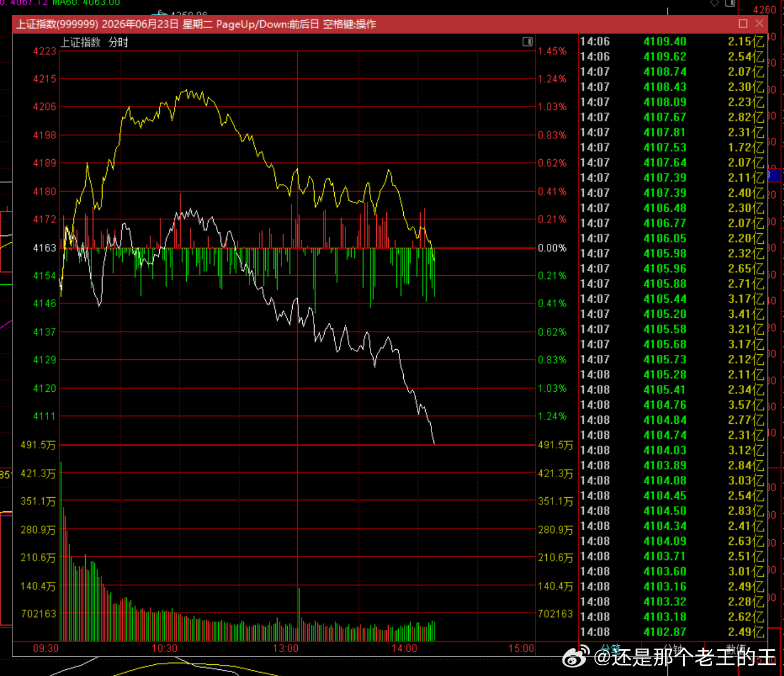Switch to the 分钟 tab

pos(674,649)
